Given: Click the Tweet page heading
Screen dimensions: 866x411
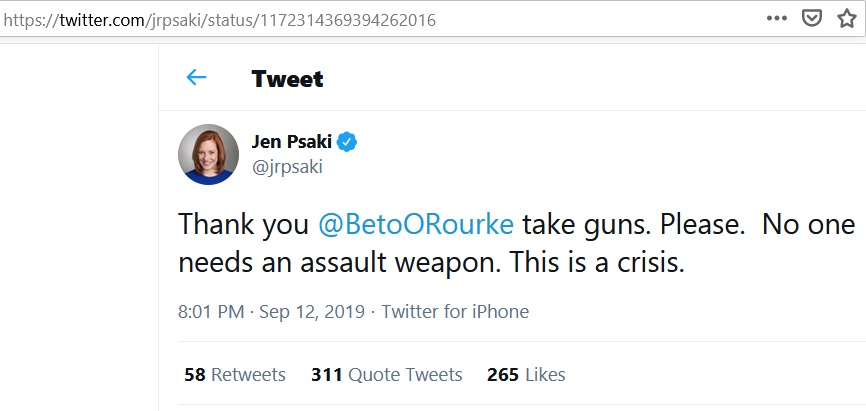Looking at the screenshot, I should (287, 79).
